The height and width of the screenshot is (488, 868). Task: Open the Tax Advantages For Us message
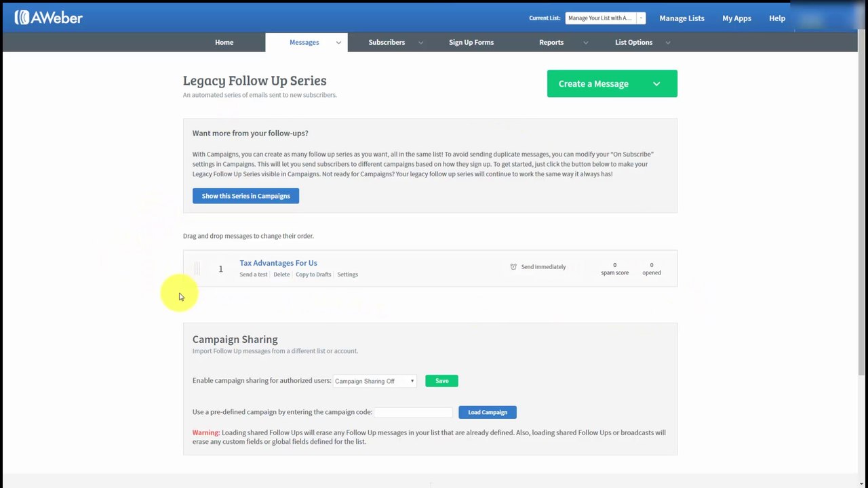click(278, 263)
